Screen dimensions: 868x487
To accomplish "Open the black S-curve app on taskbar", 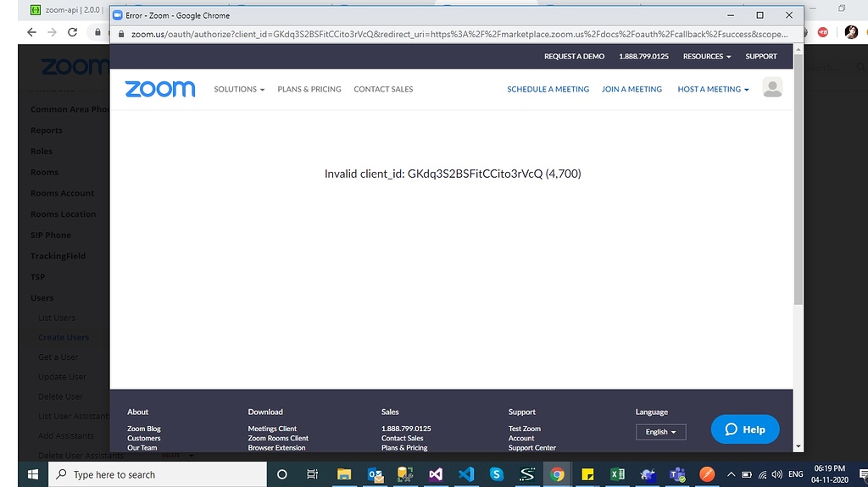I will (527, 474).
